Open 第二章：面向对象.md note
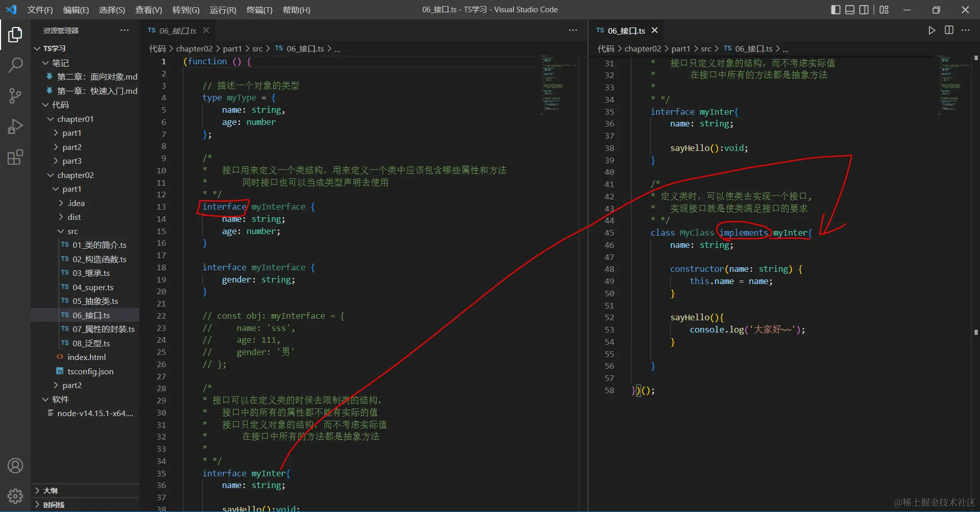Image resolution: width=980 pixels, height=512 pixels. coord(85,76)
